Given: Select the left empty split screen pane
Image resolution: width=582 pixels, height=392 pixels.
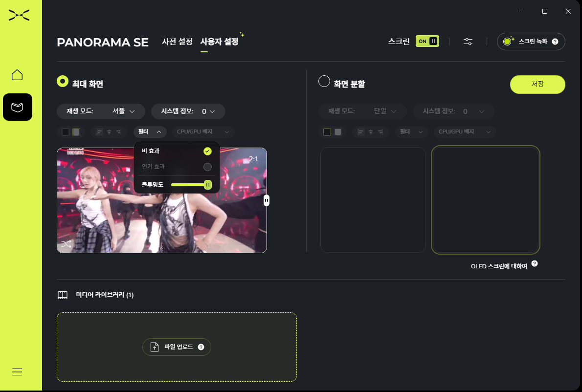Looking at the screenshot, I should [373, 200].
